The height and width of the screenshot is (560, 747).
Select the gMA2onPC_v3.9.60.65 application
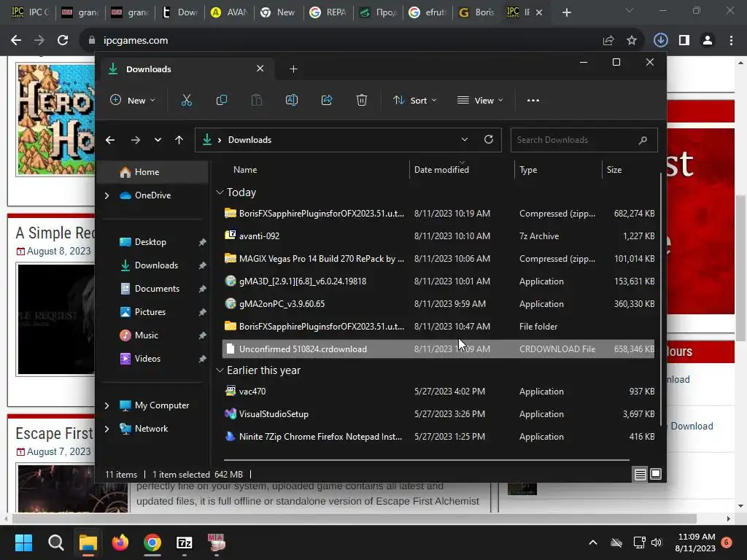438,304
